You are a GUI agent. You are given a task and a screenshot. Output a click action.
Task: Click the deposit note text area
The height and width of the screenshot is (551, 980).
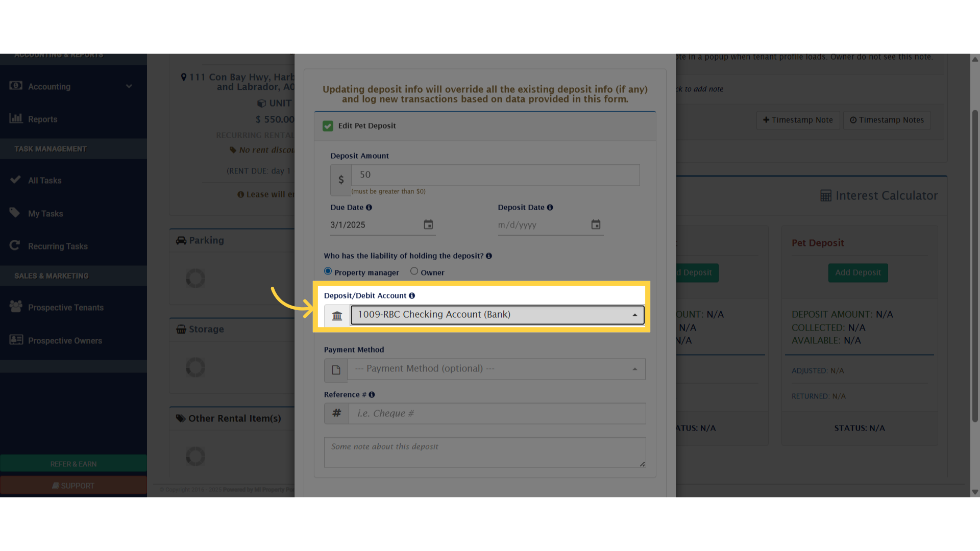[x=485, y=452]
